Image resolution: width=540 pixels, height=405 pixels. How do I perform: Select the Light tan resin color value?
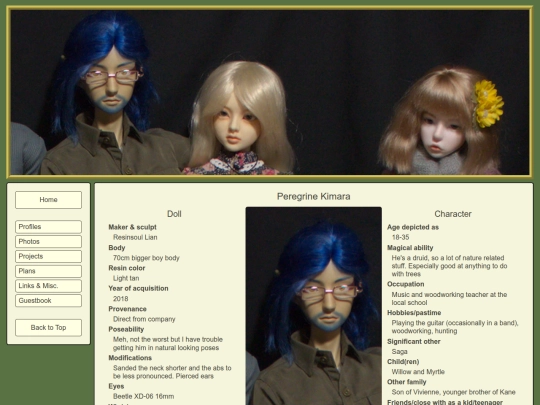tap(126, 278)
